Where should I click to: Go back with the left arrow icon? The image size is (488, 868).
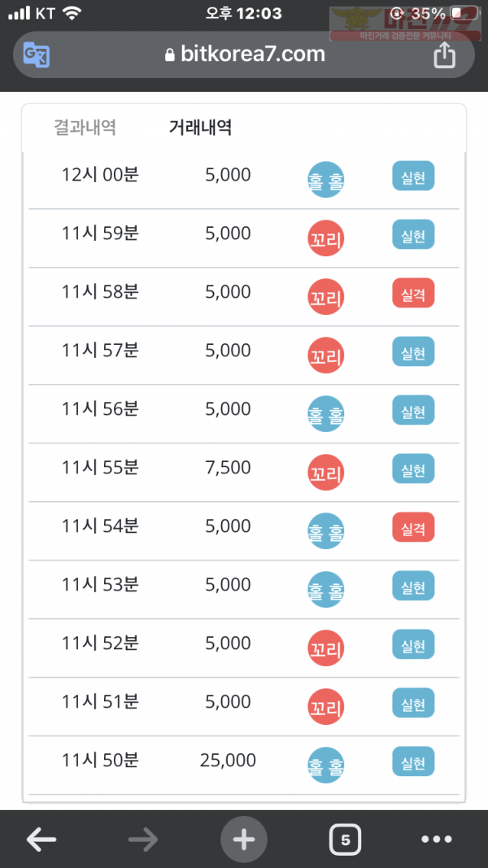click(x=41, y=840)
